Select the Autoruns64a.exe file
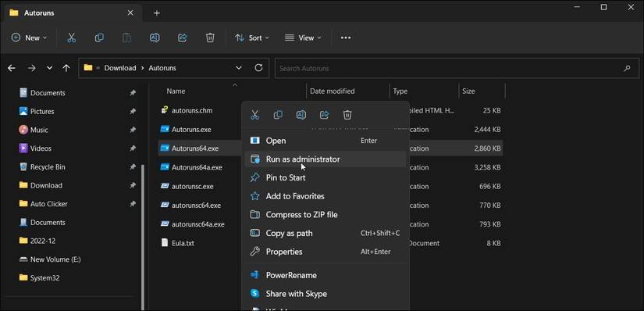 pyautogui.click(x=197, y=167)
